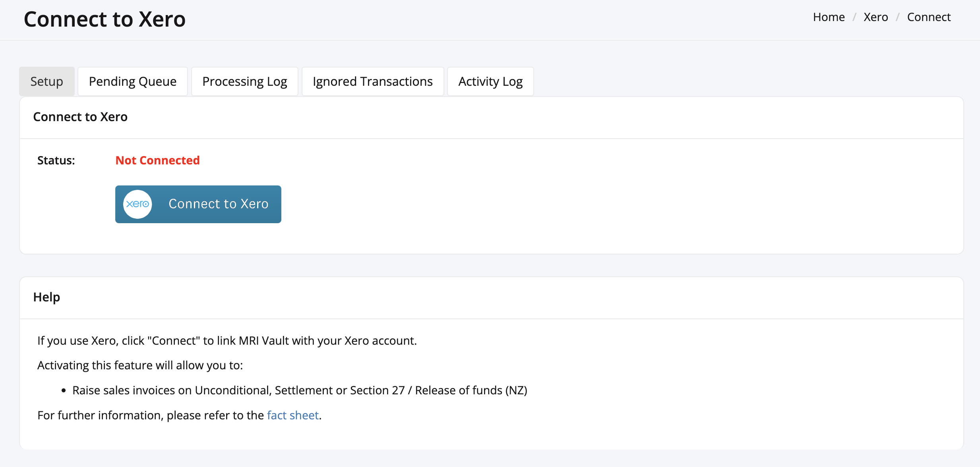Viewport: 980px width, 467px height.
Task: Click the 'If you use Xero' help sentence
Action: pos(227,341)
